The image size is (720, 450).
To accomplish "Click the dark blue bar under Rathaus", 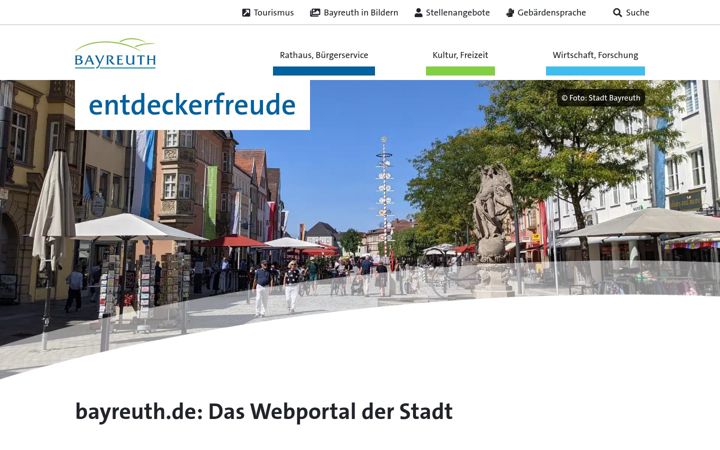I will [x=324, y=71].
